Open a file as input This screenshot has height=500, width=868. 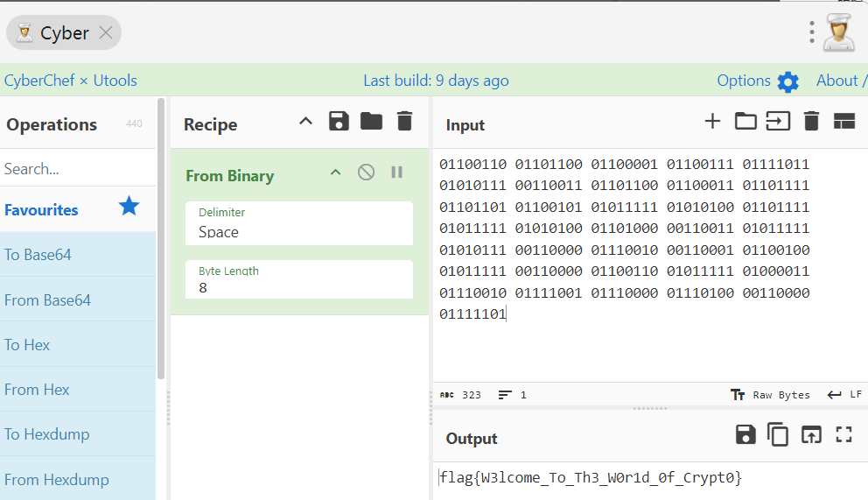pos(778,122)
